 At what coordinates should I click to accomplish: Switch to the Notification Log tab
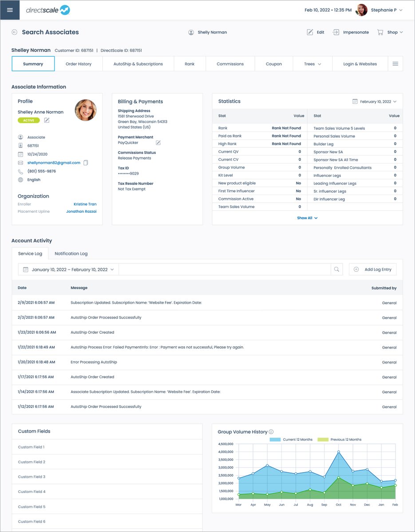pos(71,254)
